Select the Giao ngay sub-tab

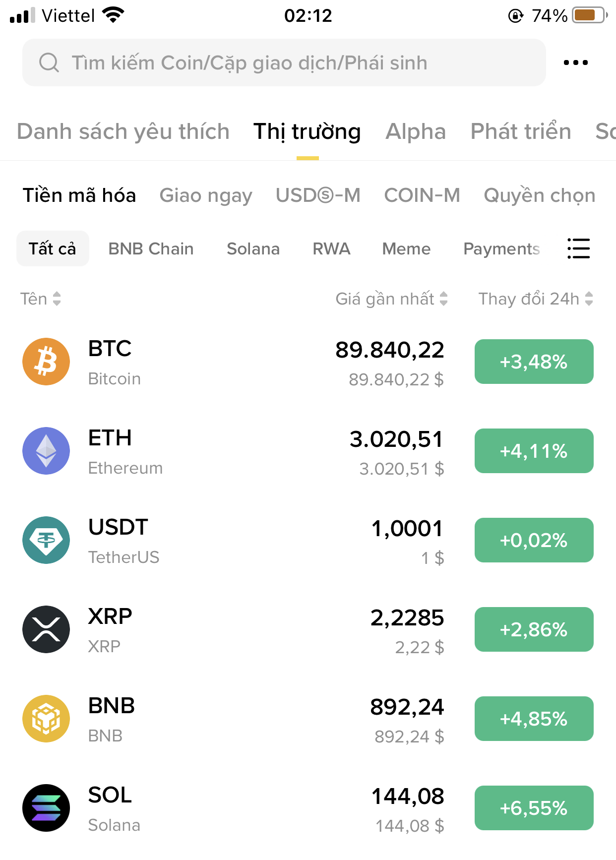(x=206, y=195)
